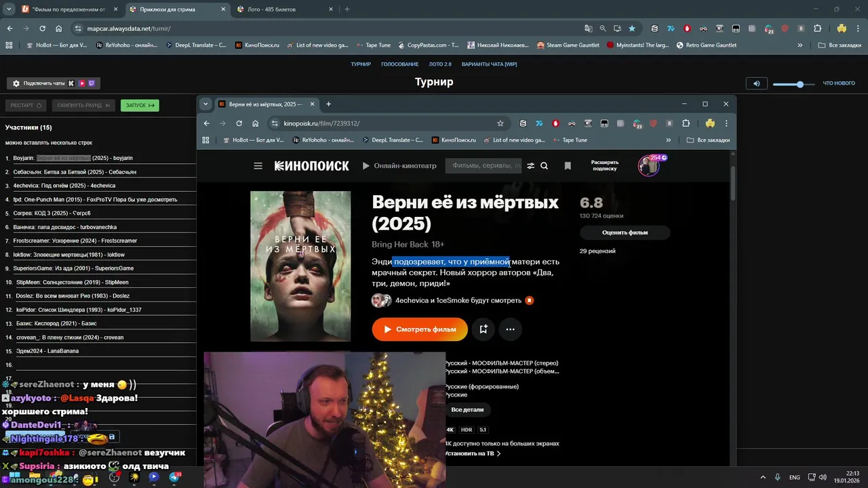This screenshot has width=868, height=488.
Task: Switch to 'Лото - 485 билетов' tab
Action: click(283, 9)
